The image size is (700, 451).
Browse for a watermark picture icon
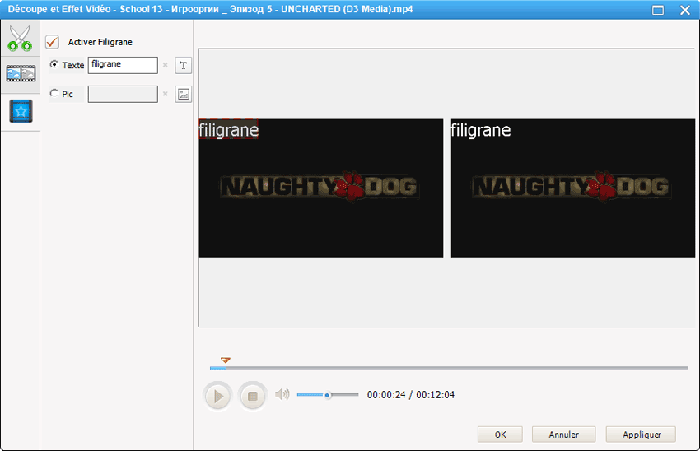tap(183, 95)
